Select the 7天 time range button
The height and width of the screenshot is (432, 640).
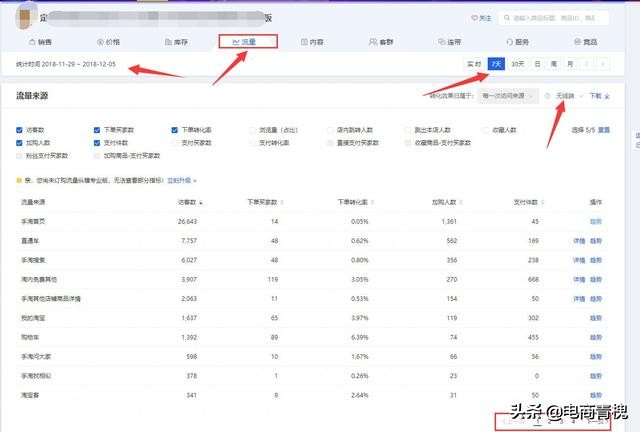(x=496, y=64)
